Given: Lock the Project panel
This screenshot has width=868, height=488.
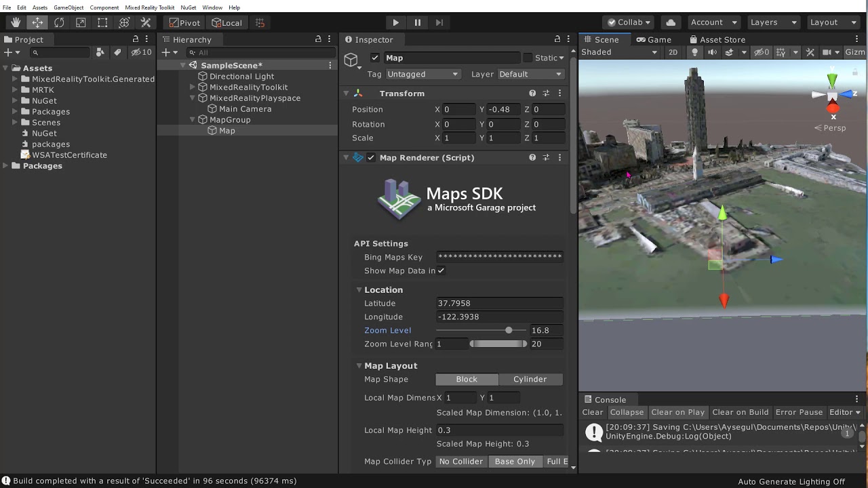Looking at the screenshot, I should coord(136,39).
